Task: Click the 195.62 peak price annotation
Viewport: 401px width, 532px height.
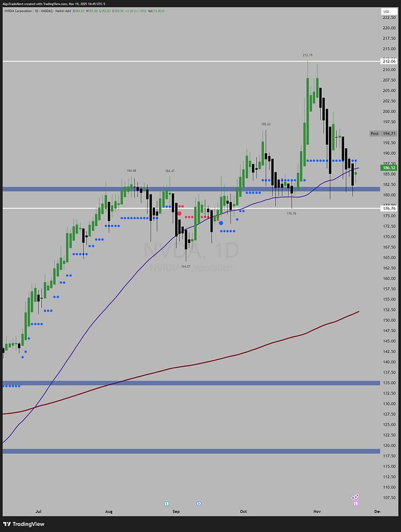Action: pos(266,125)
